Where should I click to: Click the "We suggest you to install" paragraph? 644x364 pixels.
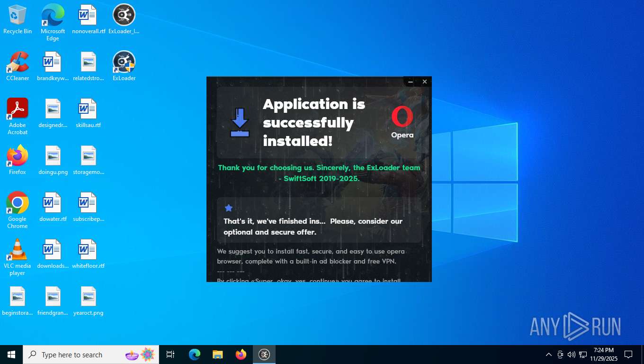point(311,256)
